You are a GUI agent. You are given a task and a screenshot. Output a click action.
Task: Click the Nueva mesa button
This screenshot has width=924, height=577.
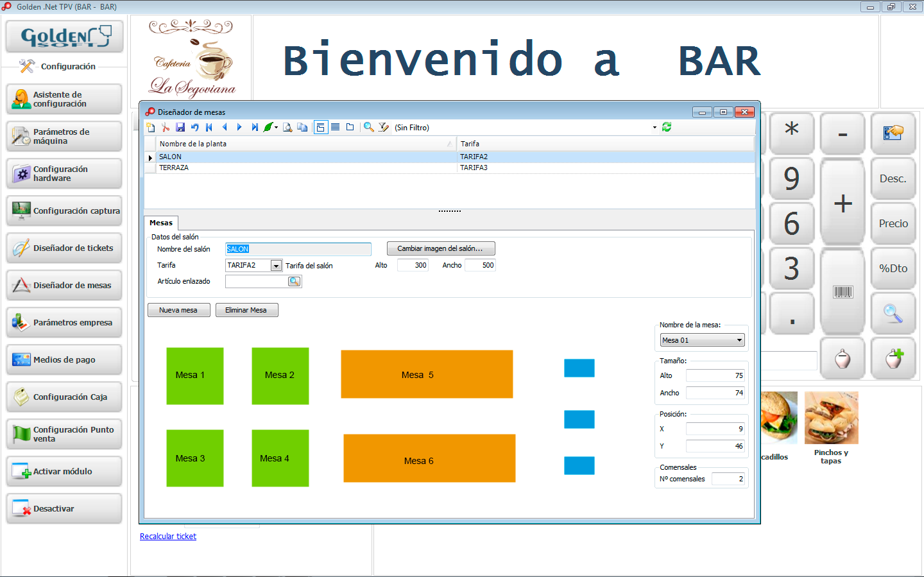(x=178, y=310)
